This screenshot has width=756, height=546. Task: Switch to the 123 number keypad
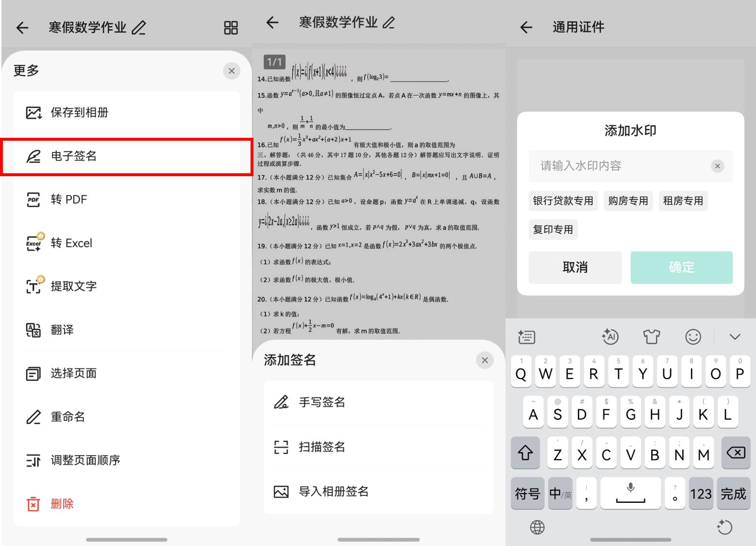[701, 494]
